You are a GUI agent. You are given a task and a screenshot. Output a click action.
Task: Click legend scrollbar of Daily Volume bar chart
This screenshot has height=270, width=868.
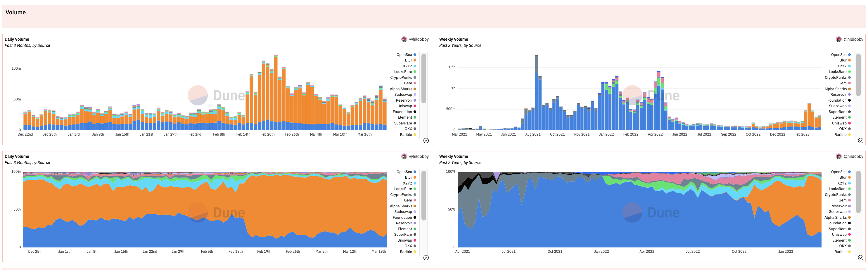point(423,78)
